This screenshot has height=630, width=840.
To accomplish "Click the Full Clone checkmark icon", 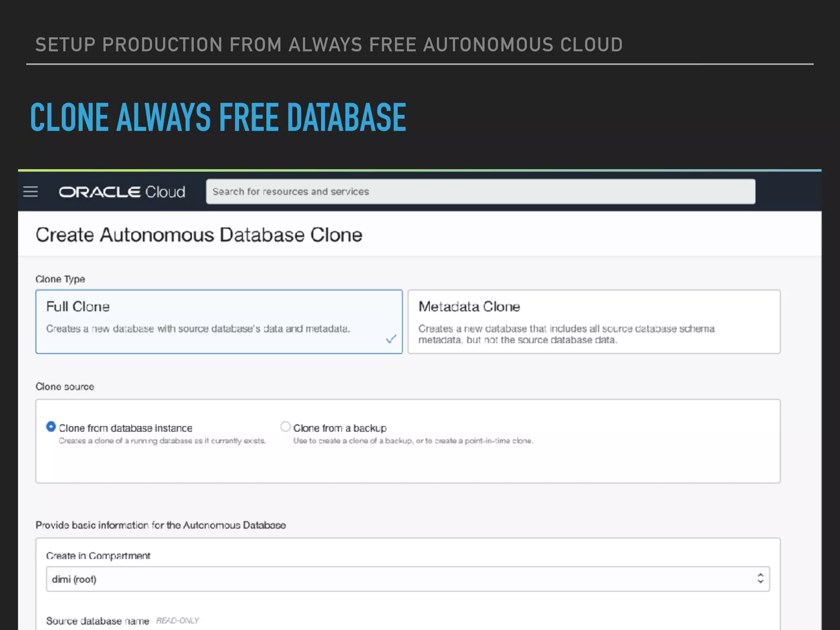I will coord(391,339).
